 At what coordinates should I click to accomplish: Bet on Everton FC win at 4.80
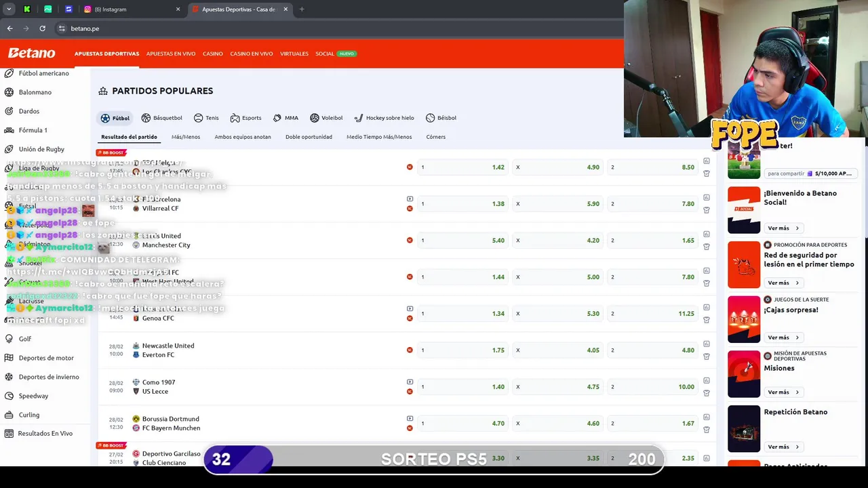[x=653, y=350]
